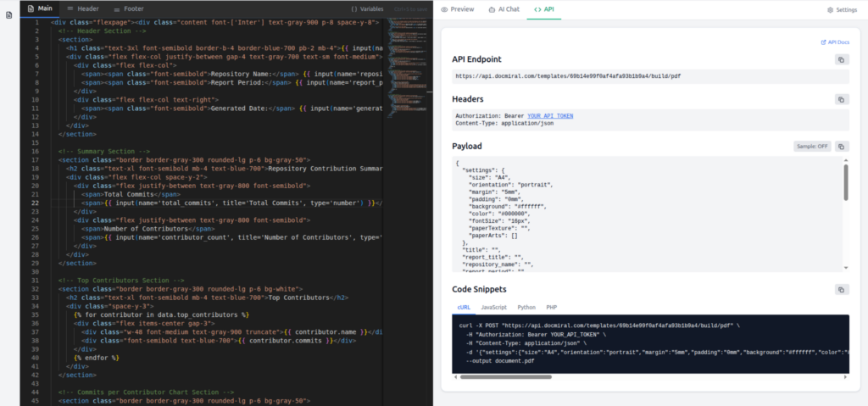868x406 pixels.
Task: Click the Payload scroll-down arrow
Action: pos(845,268)
